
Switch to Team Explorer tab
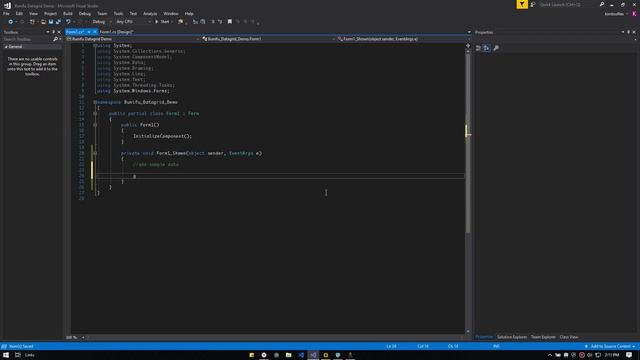tap(543, 337)
